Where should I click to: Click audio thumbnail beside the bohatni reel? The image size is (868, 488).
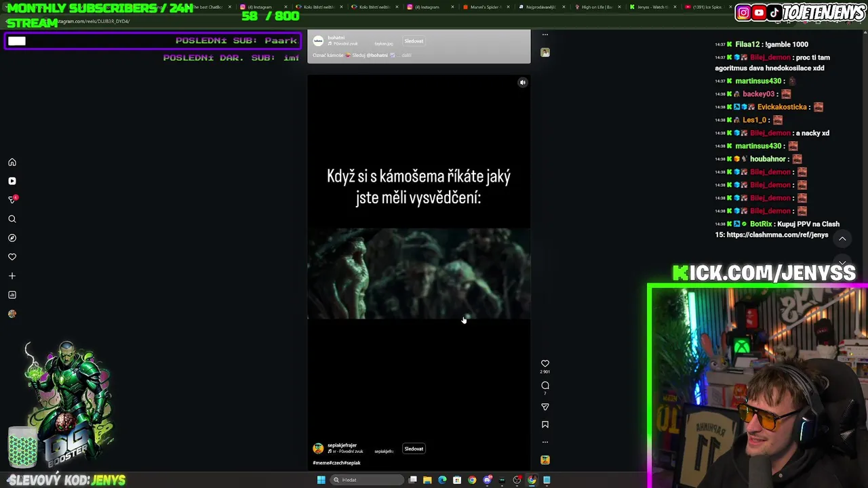[545, 52]
